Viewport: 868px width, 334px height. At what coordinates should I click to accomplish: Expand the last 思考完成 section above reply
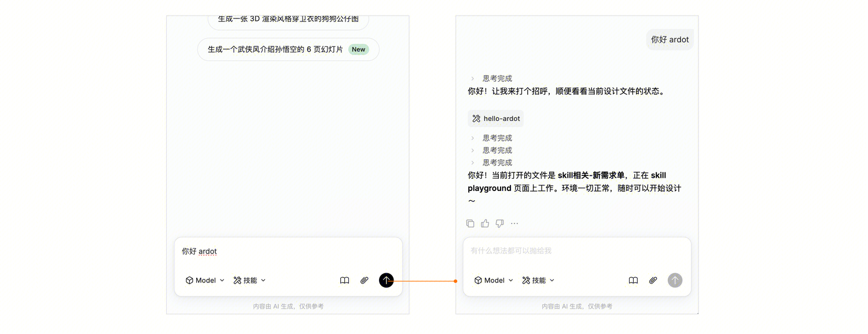[491, 163]
